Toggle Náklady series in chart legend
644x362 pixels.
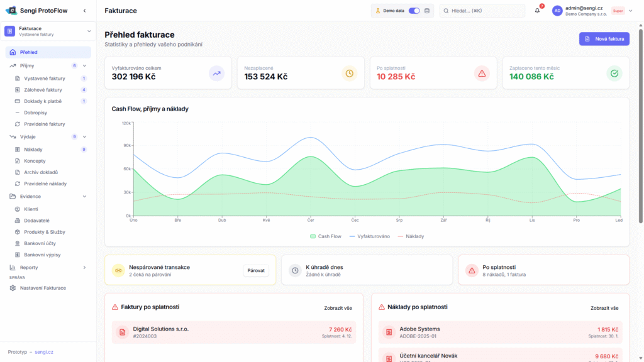point(411,236)
